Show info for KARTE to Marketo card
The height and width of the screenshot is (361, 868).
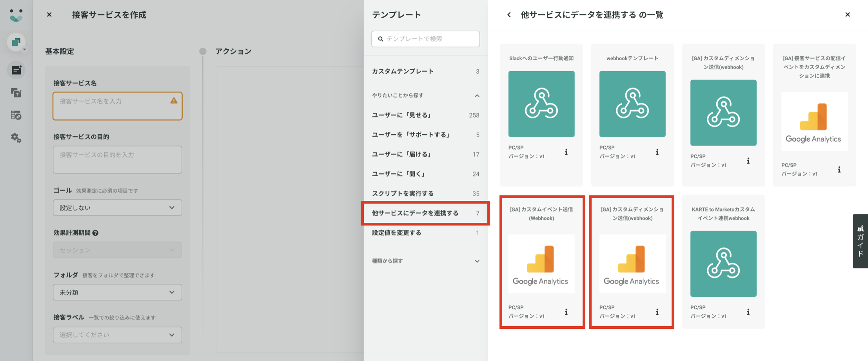[748, 312]
